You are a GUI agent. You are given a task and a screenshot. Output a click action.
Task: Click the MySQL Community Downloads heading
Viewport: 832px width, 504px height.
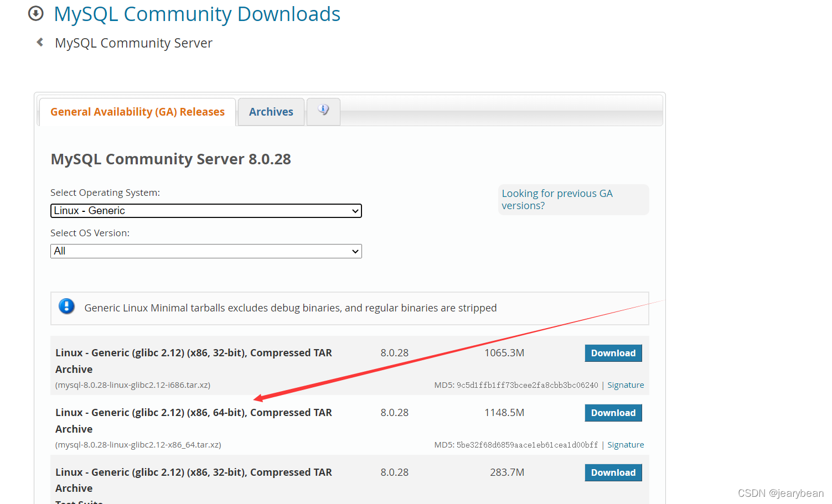click(197, 14)
